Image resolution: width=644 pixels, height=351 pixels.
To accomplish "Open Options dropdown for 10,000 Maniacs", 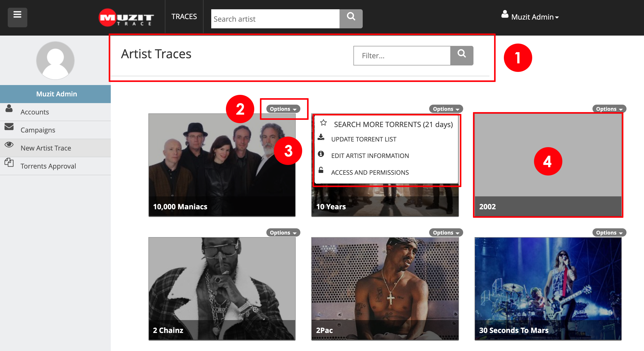I will tap(283, 109).
